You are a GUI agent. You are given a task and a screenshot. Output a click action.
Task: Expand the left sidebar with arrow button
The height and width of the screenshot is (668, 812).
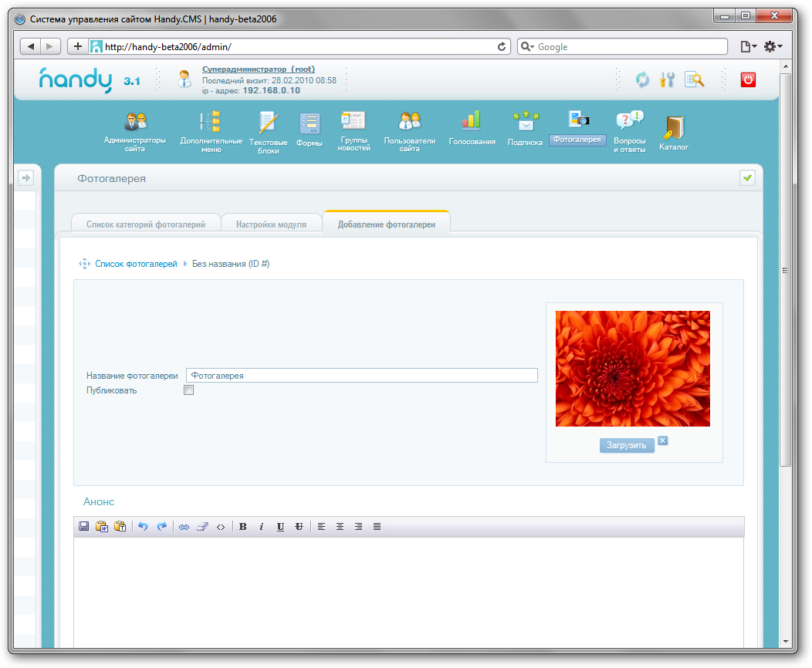pos(25,178)
